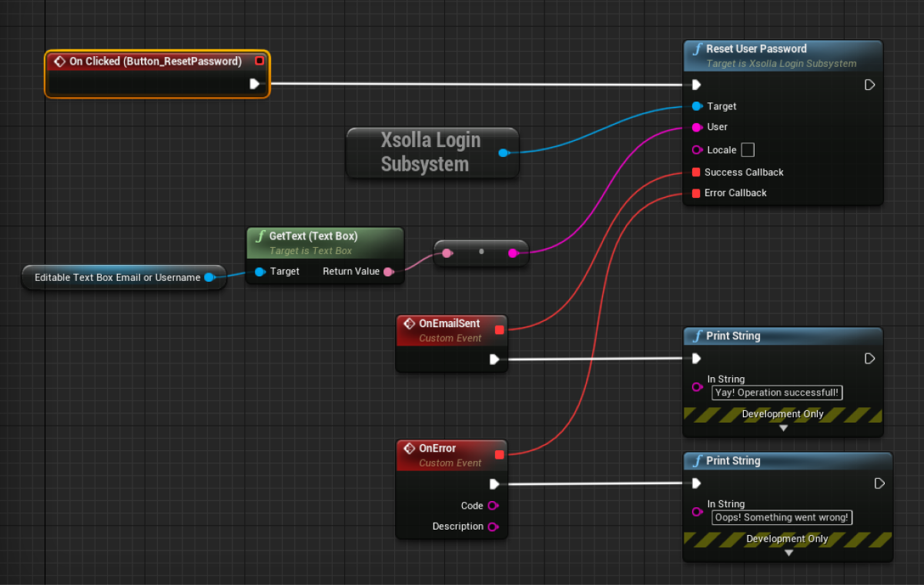Click the User magenta input pin
This screenshot has width=924, height=585.
coord(696,127)
